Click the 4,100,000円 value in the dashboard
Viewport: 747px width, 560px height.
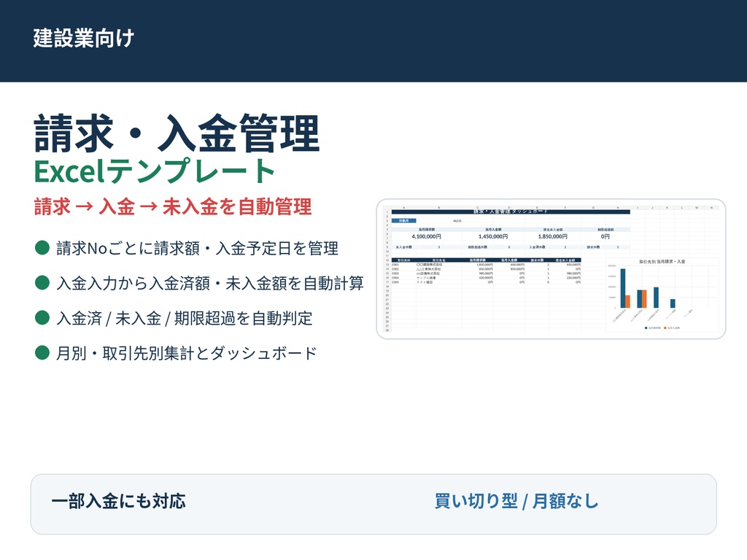[426, 236]
